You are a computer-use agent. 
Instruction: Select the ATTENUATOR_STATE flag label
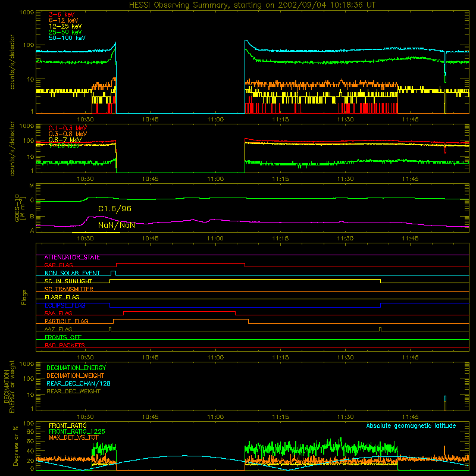point(72,258)
